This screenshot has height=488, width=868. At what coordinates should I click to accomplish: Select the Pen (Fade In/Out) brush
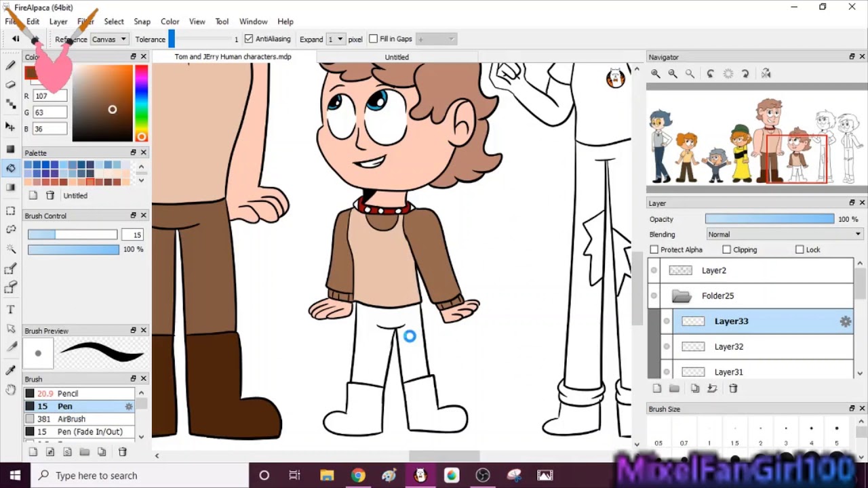pos(80,432)
